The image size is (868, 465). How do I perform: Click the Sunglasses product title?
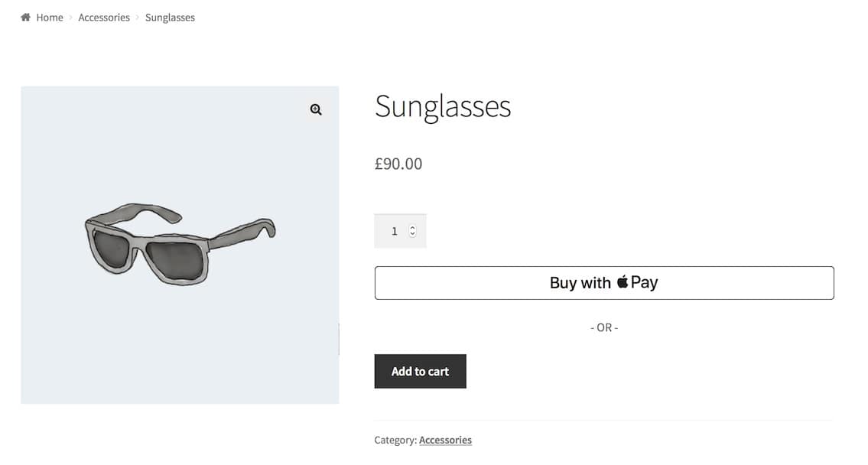click(x=442, y=106)
